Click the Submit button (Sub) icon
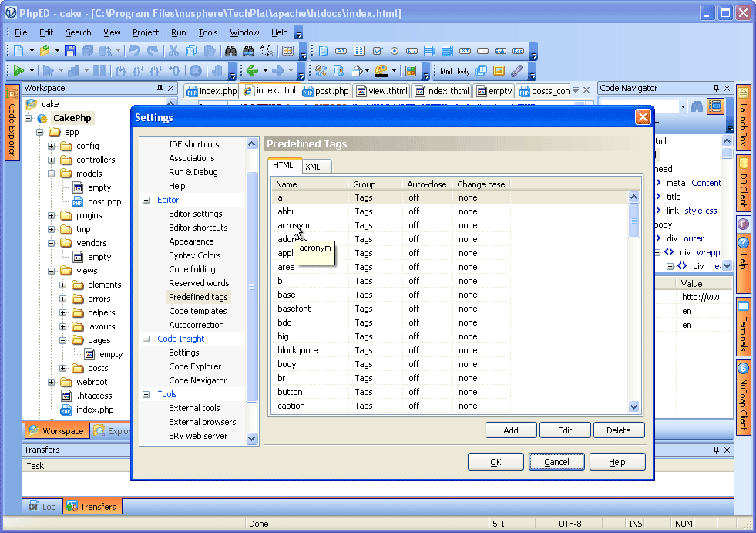This screenshot has width=756, height=533. click(x=500, y=51)
